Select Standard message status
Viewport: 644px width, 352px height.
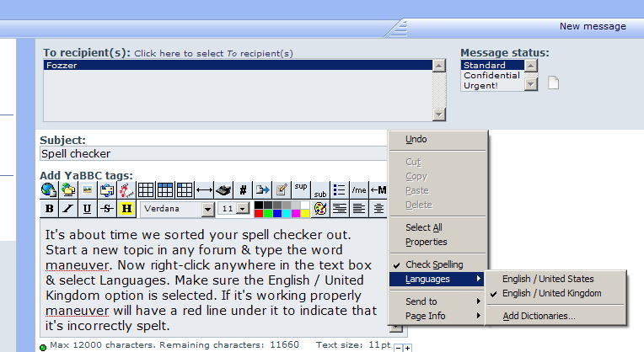pos(493,65)
